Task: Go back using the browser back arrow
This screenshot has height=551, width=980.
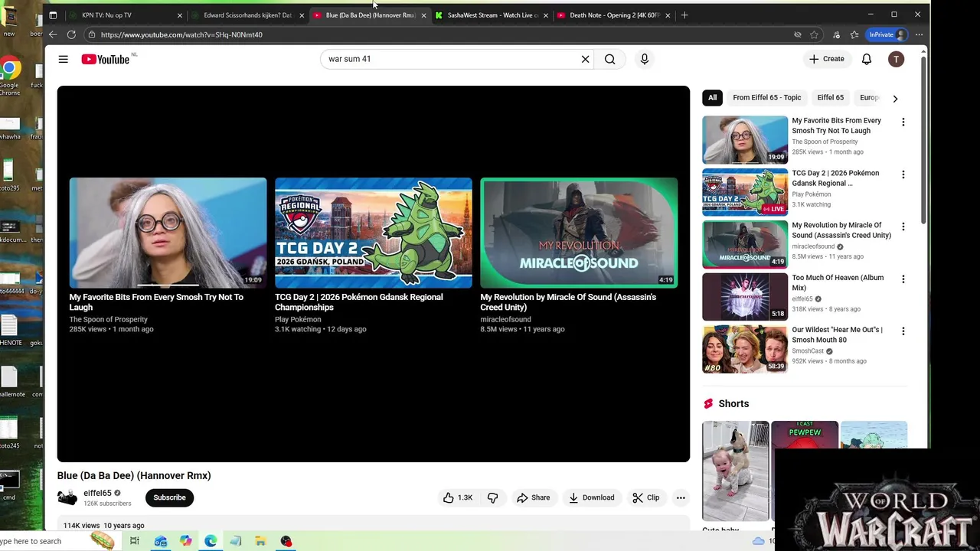Action: (x=53, y=34)
